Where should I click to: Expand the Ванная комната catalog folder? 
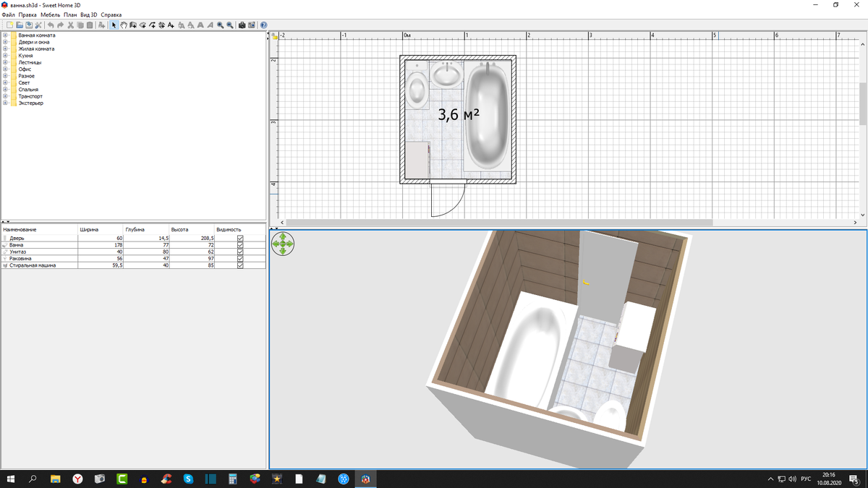pos(5,35)
